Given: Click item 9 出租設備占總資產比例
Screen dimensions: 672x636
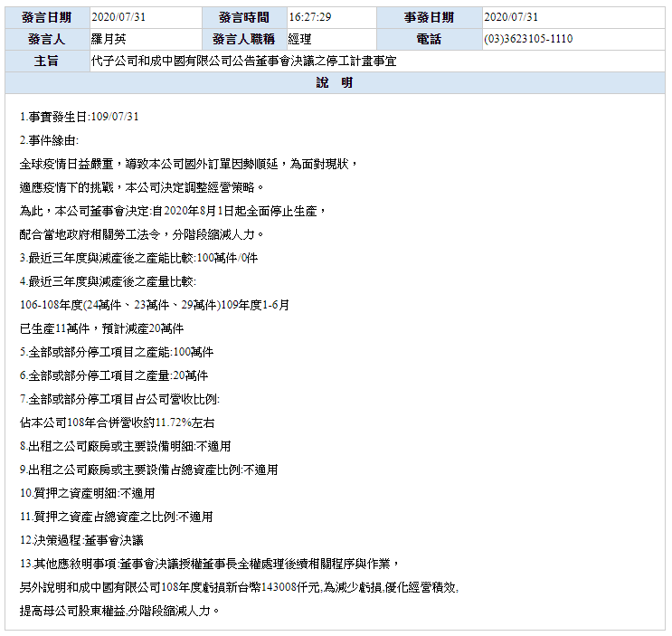Looking at the screenshot, I should pos(148,470).
